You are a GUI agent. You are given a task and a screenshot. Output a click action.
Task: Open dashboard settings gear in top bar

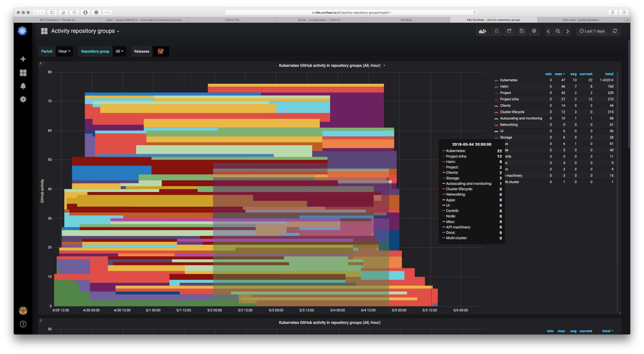pos(534,31)
